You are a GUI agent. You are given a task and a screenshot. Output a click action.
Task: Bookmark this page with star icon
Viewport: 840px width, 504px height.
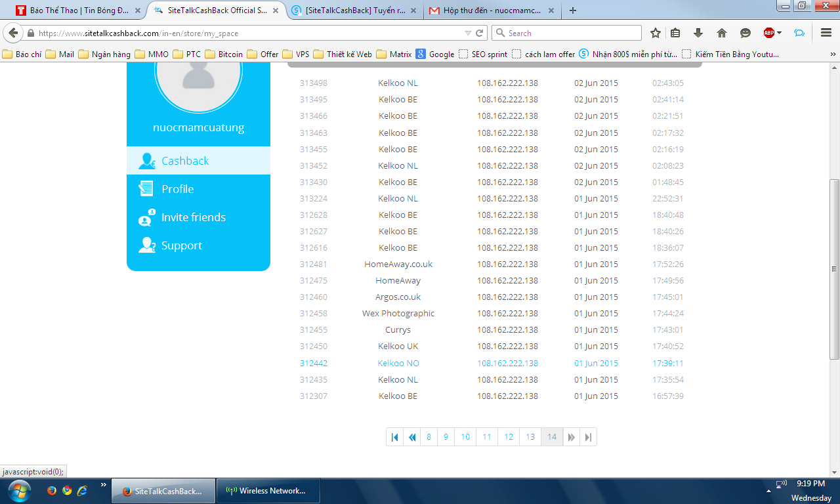click(655, 33)
